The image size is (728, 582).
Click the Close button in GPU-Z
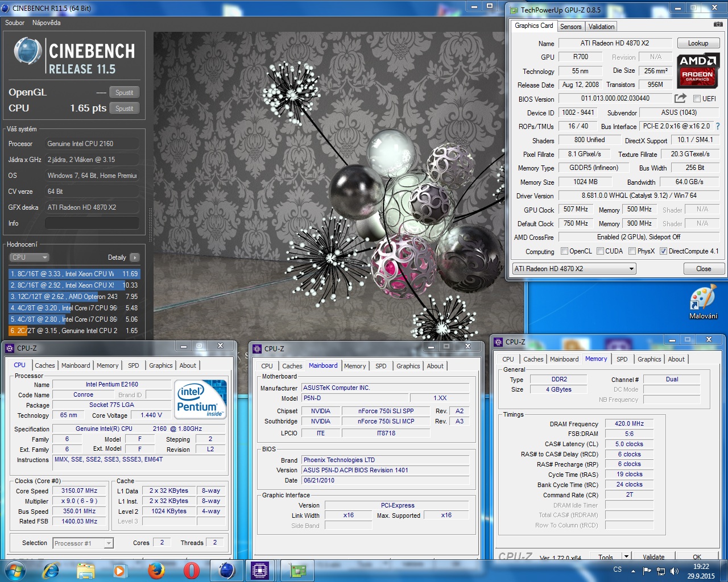704,269
